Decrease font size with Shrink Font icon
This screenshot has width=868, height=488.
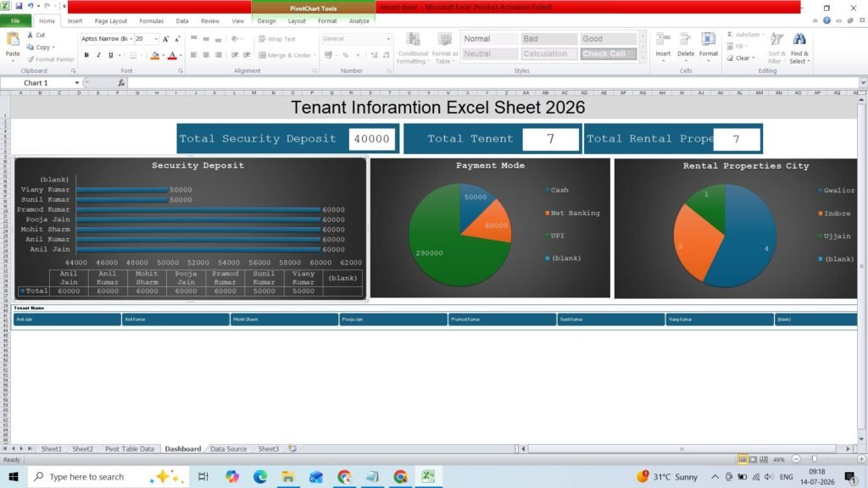(x=177, y=39)
